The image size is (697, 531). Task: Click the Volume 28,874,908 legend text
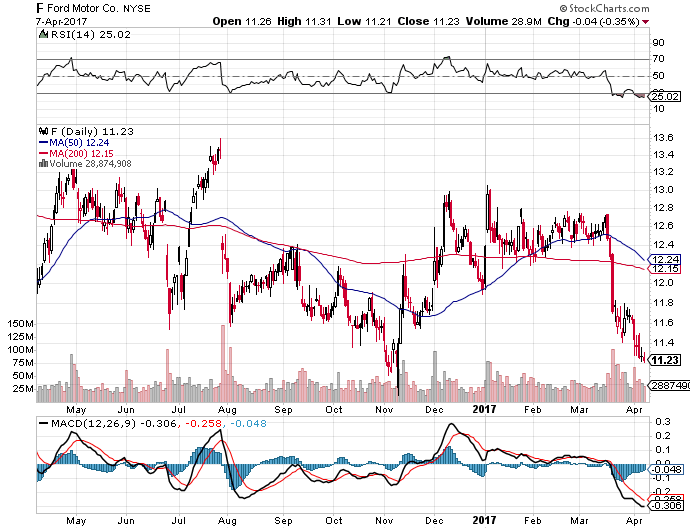[91, 164]
